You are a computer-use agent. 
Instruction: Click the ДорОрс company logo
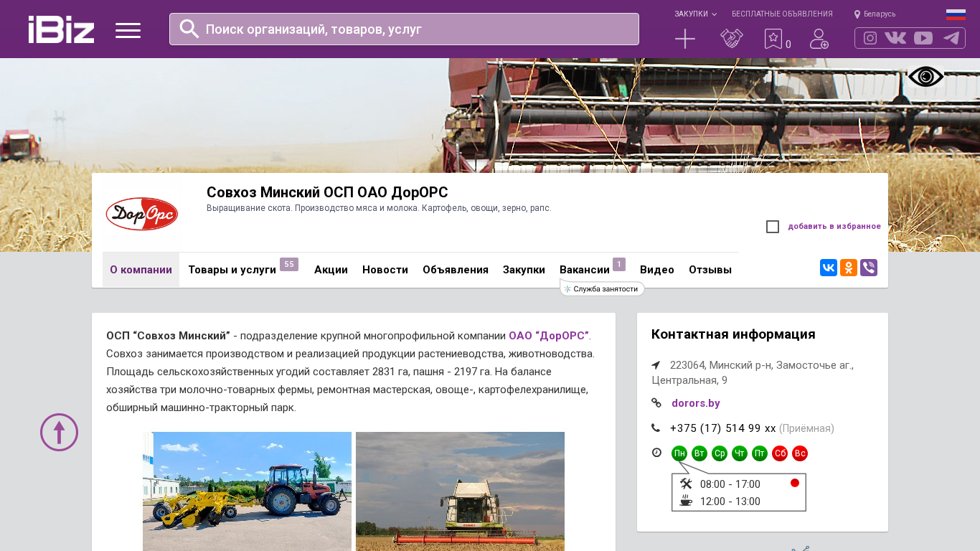coord(142,214)
